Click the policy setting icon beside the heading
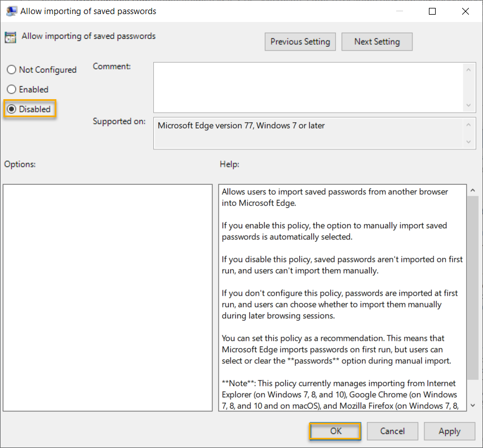This screenshot has width=483, height=448. pyautogui.click(x=10, y=36)
